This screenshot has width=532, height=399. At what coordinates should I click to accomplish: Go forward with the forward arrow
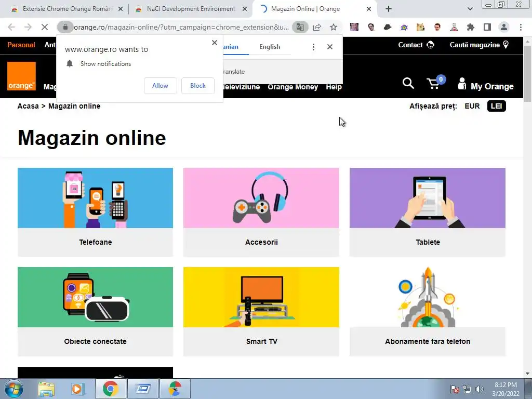[28, 27]
